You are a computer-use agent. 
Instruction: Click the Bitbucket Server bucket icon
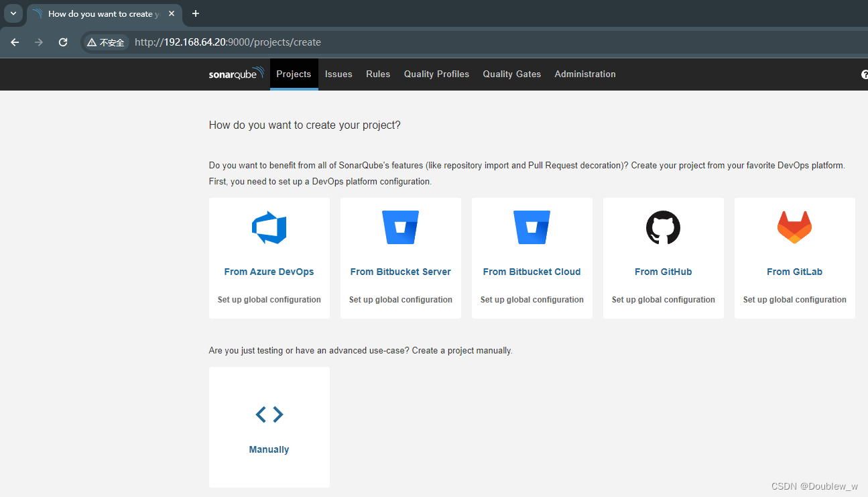(x=400, y=227)
